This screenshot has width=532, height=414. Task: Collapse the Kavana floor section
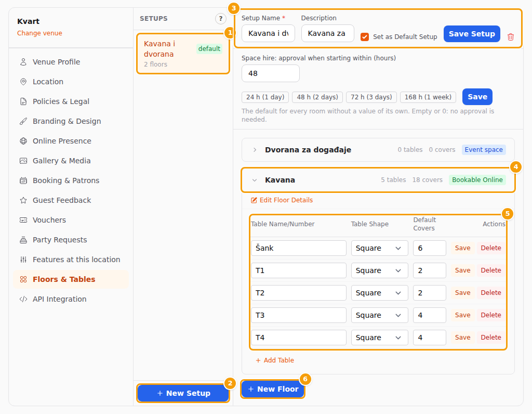point(255,180)
